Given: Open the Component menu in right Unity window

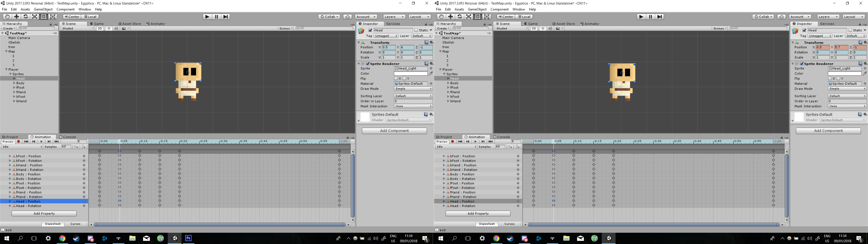Looking at the screenshot, I should click(499, 9).
